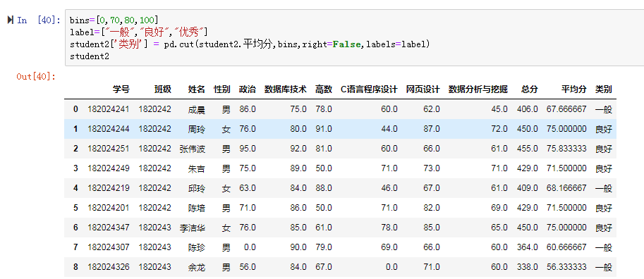
Task: Click the 政治 column header
Action: [x=248, y=89]
